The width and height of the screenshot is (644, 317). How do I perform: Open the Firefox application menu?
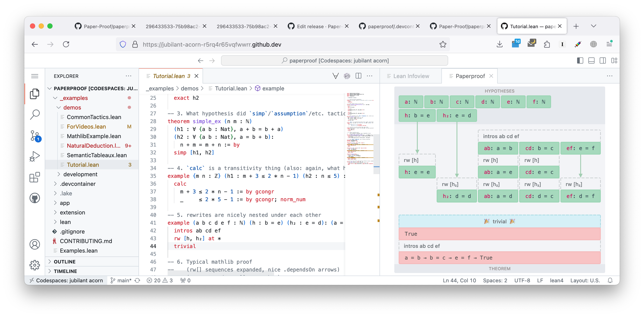pyautogui.click(x=609, y=44)
